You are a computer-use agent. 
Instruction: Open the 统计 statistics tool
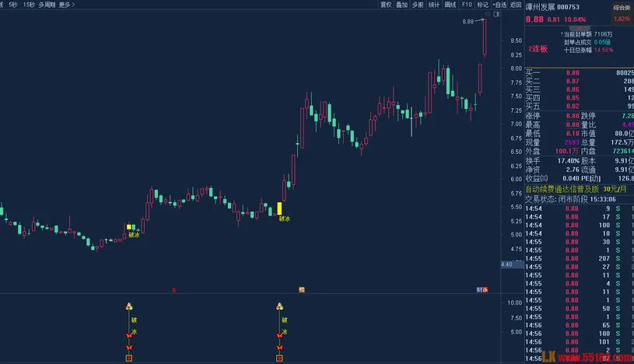pyautogui.click(x=434, y=5)
